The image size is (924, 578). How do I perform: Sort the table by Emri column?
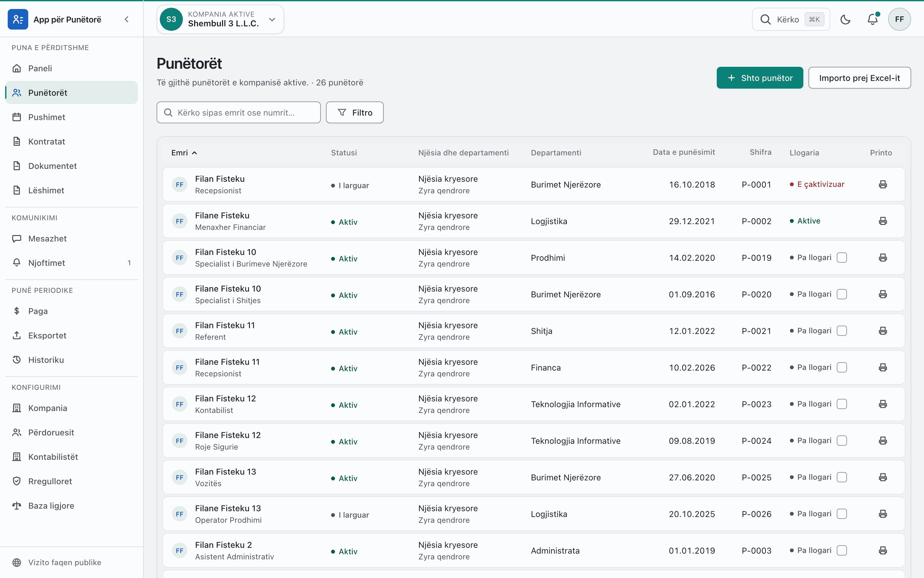184,153
